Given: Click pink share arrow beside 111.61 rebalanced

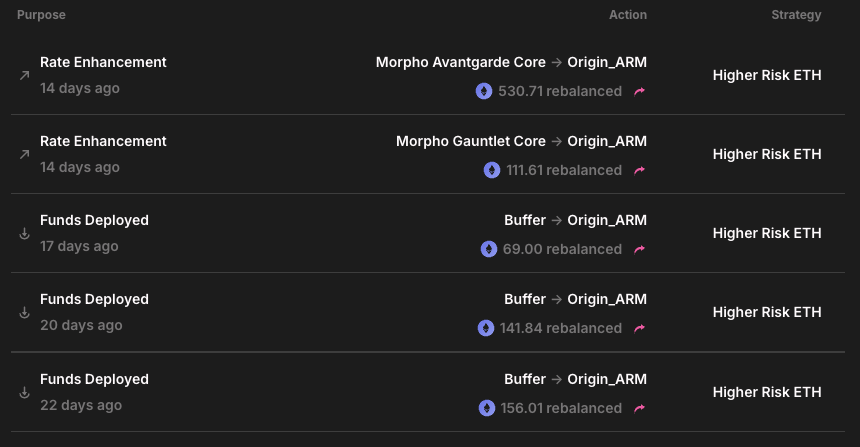Looking at the screenshot, I should [640, 170].
